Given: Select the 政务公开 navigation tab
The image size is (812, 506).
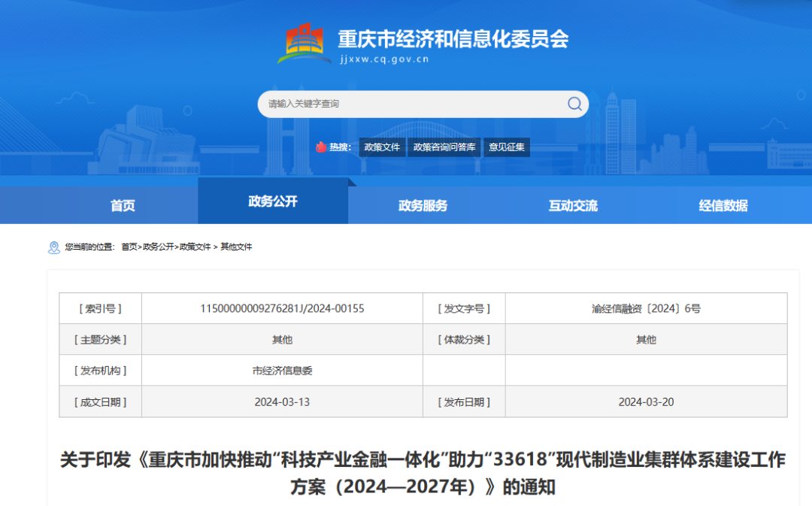Looking at the screenshot, I should click(x=273, y=201).
